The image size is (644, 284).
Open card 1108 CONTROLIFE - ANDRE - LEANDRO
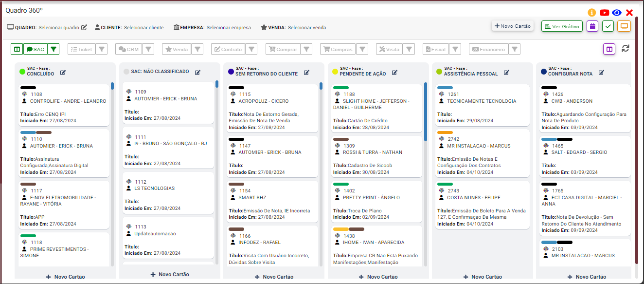click(x=63, y=104)
